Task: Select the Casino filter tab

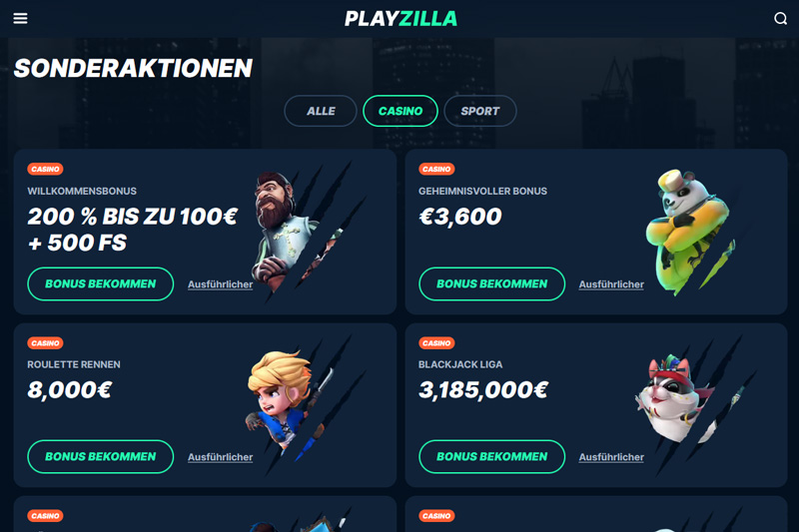Action: point(400,111)
